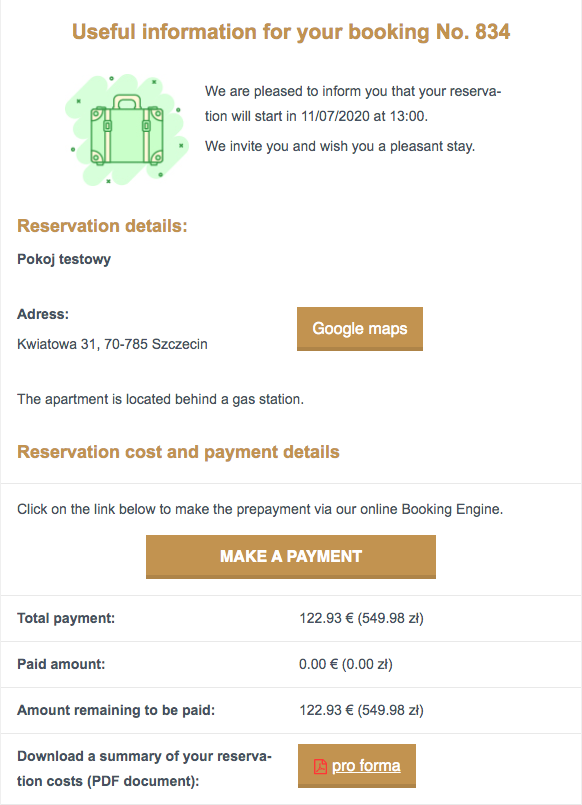
Task: Click the green suitcase illustration
Action: pos(127,130)
